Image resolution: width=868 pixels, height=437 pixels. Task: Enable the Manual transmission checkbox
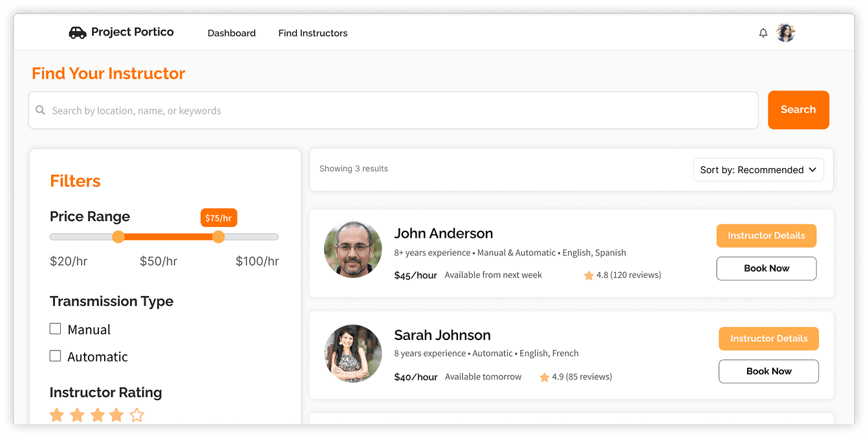56,329
